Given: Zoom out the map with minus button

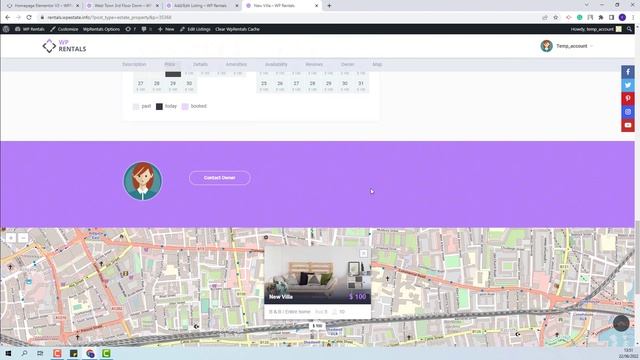Looking at the screenshot, I should click(x=23, y=238).
